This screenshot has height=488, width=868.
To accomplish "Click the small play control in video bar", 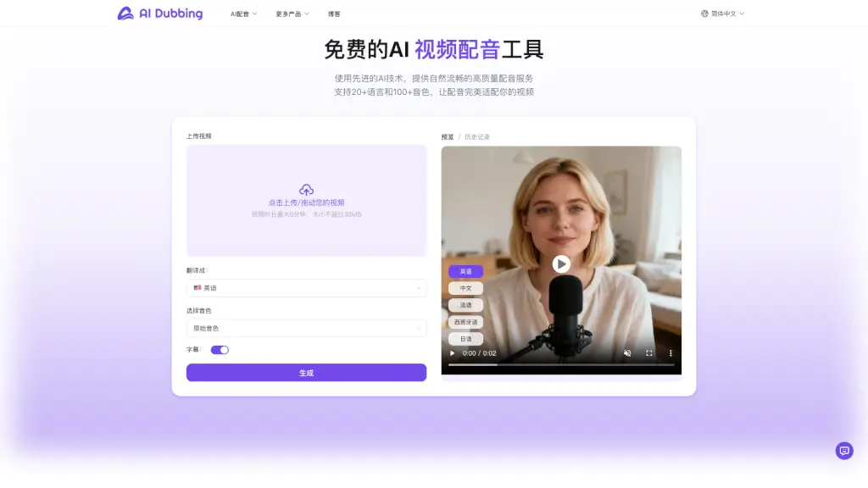I will click(453, 353).
